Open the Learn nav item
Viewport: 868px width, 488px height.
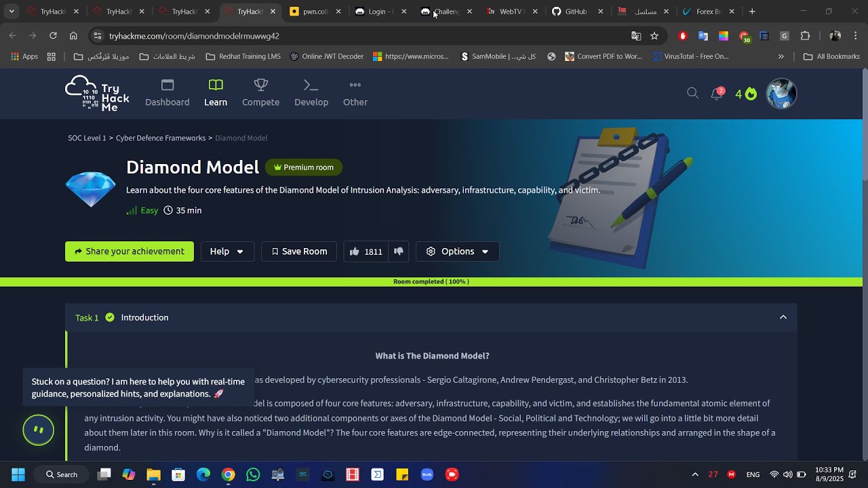tap(216, 94)
